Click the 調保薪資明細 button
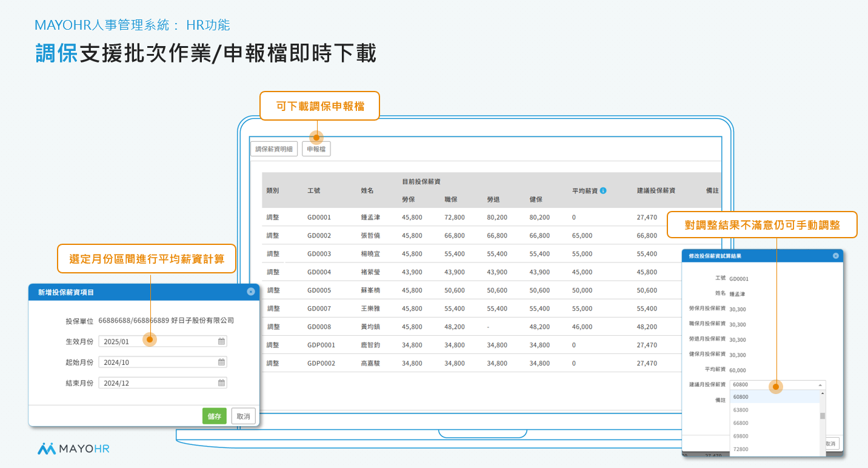The image size is (868, 468). (274, 149)
